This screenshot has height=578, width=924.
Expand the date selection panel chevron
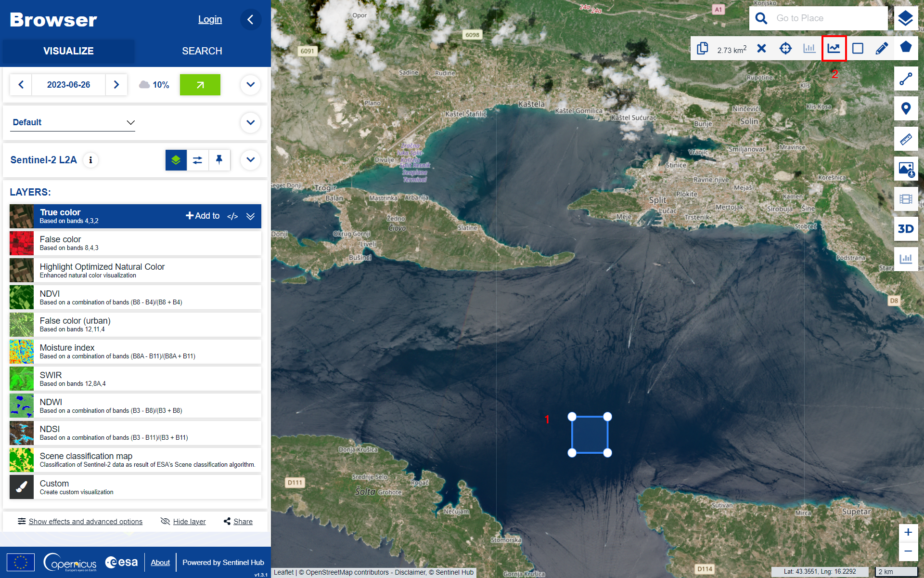250,85
